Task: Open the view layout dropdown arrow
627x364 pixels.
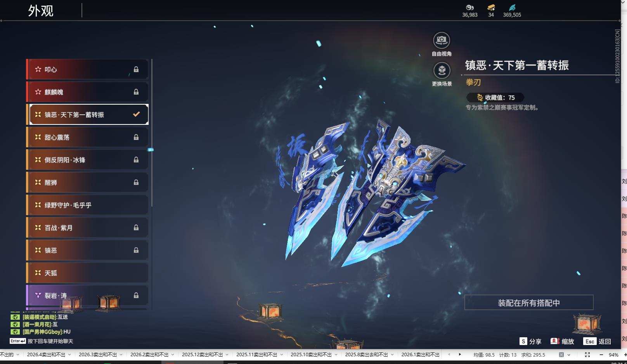Action: tap(569, 355)
